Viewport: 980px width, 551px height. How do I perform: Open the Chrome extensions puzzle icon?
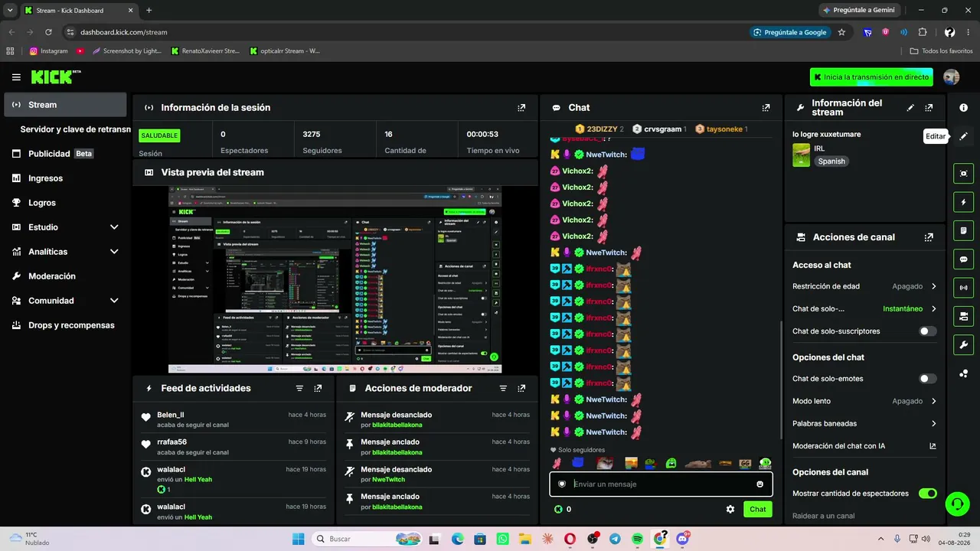coord(922,32)
